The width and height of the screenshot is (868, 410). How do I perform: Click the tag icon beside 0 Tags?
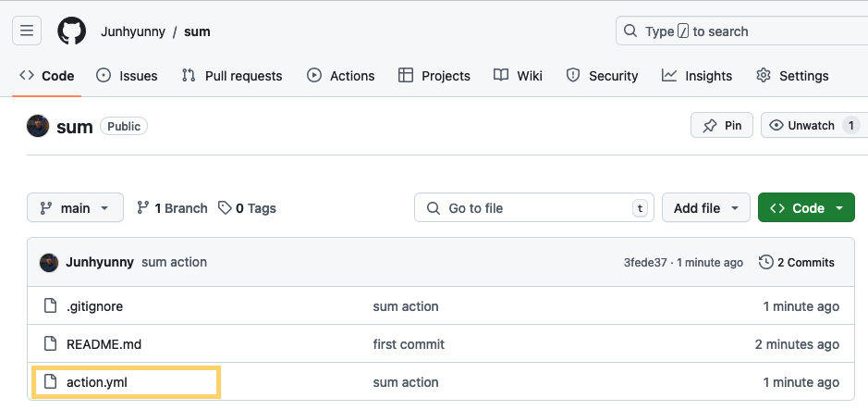tap(225, 208)
